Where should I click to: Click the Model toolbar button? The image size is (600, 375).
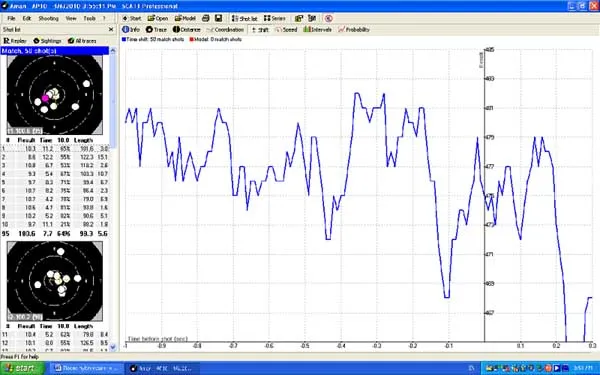pyautogui.click(x=185, y=18)
